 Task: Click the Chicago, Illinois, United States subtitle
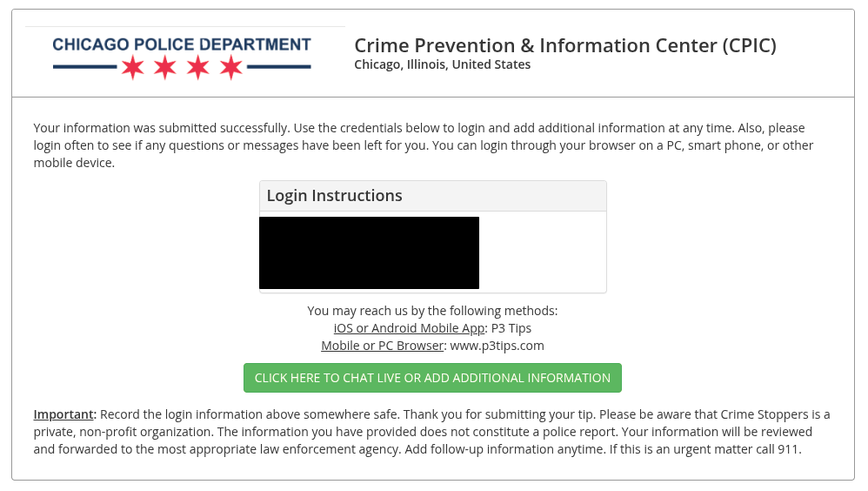click(442, 64)
